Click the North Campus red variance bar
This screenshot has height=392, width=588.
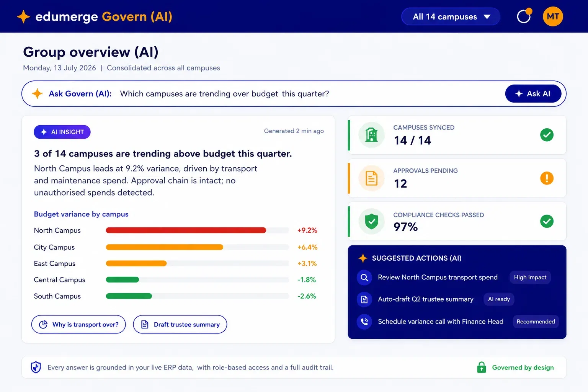(186, 230)
